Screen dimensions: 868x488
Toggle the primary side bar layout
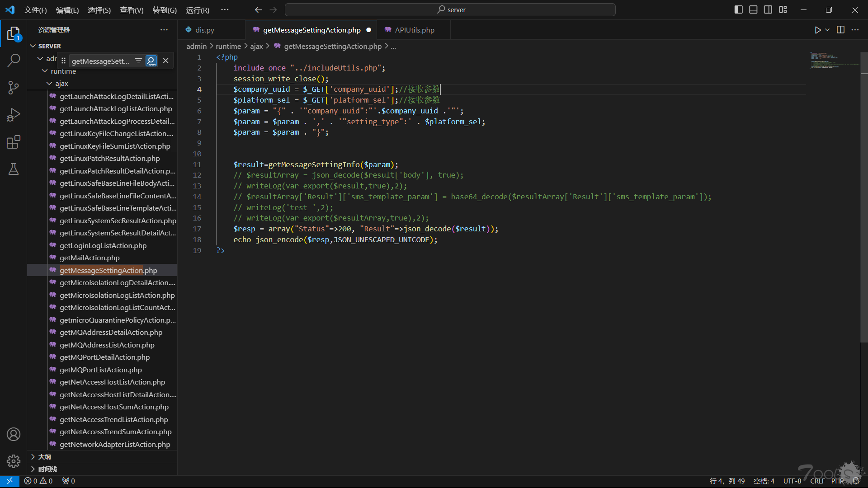click(x=738, y=9)
